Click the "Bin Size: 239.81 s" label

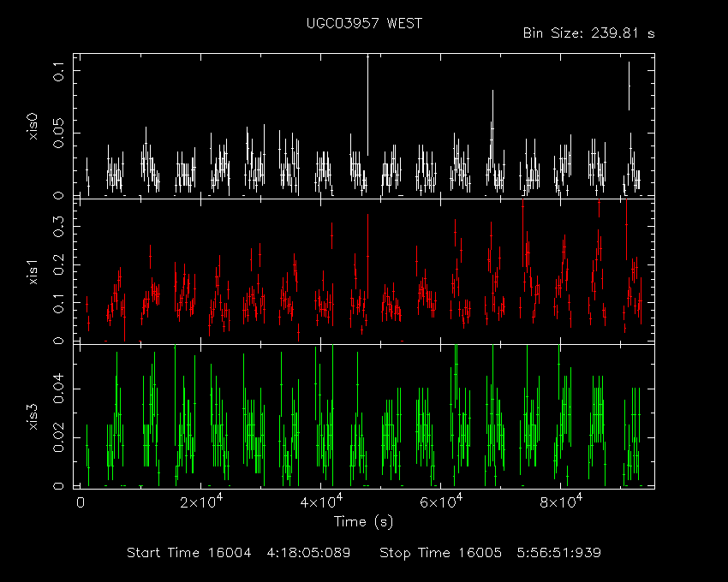click(588, 33)
